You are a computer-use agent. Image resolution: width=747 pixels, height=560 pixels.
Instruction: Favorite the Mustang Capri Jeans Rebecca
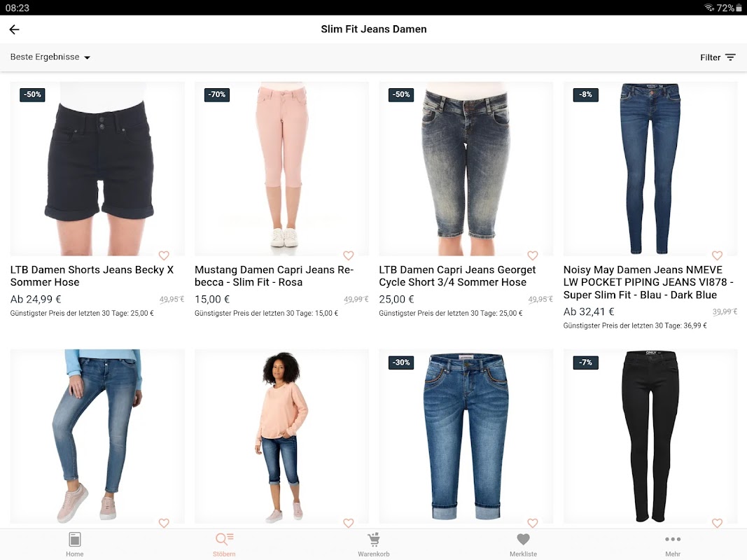[x=348, y=255]
